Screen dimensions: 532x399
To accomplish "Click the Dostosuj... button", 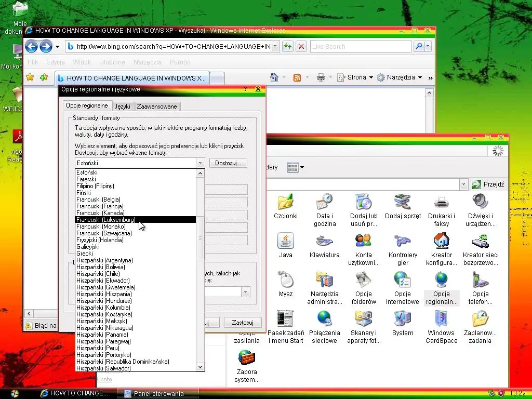I will pos(228,163).
